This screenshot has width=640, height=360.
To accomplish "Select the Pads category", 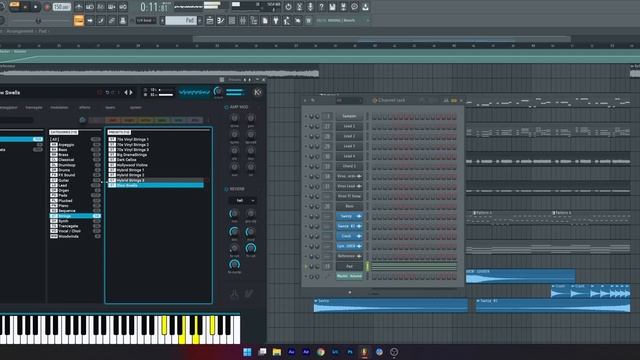I will pos(75,196).
